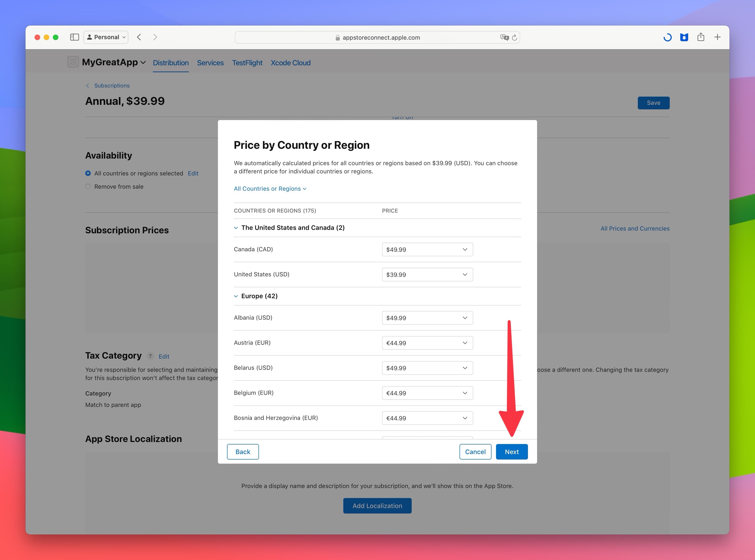Click the Distribution tab
This screenshot has width=755, height=560.
(x=170, y=63)
